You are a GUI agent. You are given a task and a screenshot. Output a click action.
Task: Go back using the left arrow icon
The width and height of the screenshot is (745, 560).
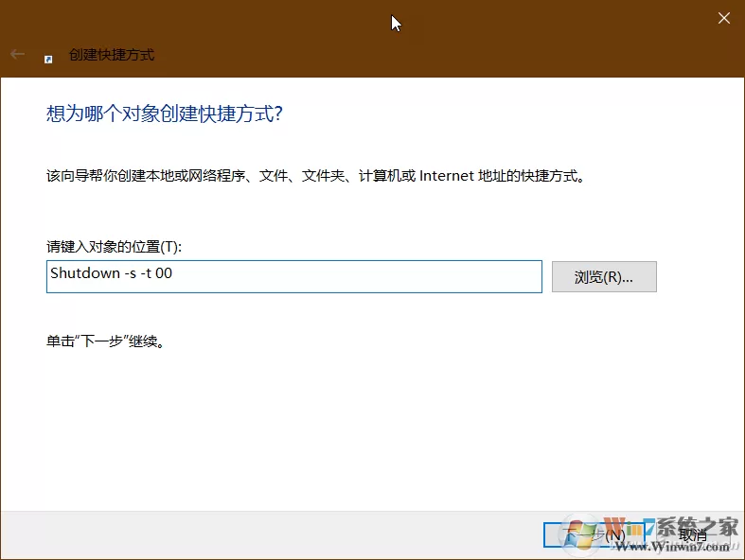pyautogui.click(x=18, y=55)
